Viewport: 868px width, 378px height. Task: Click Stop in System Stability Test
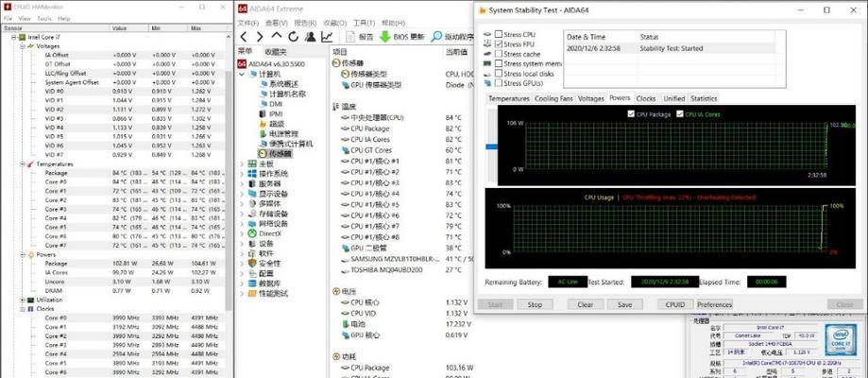tap(535, 305)
